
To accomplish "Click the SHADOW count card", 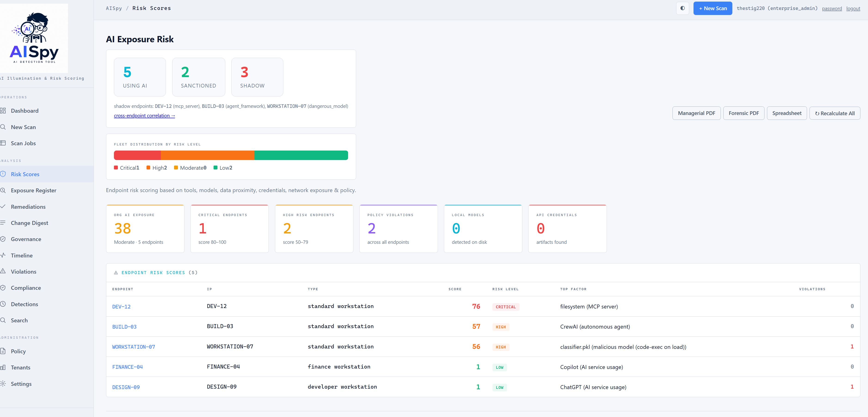I will click(x=257, y=77).
